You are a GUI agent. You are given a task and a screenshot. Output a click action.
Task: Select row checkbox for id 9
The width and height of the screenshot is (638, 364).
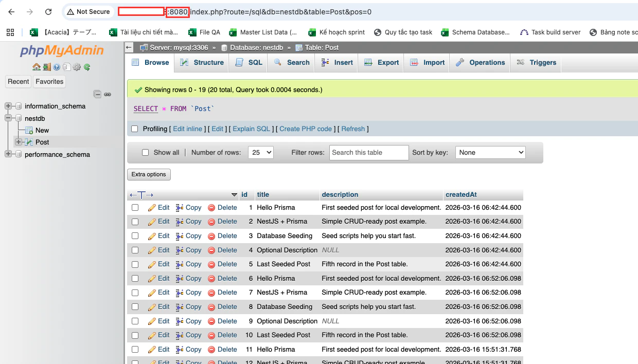pyautogui.click(x=135, y=321)
